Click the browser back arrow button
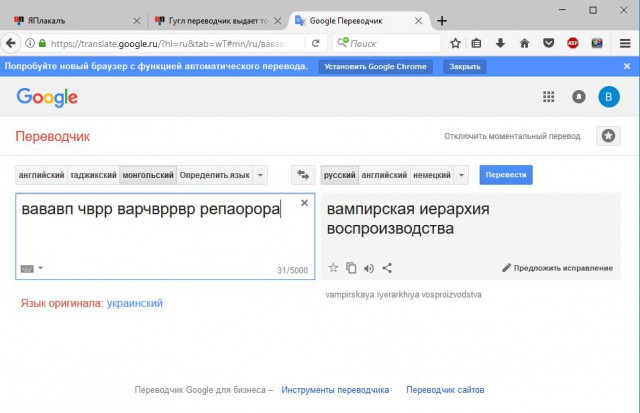 click(11, 43)
